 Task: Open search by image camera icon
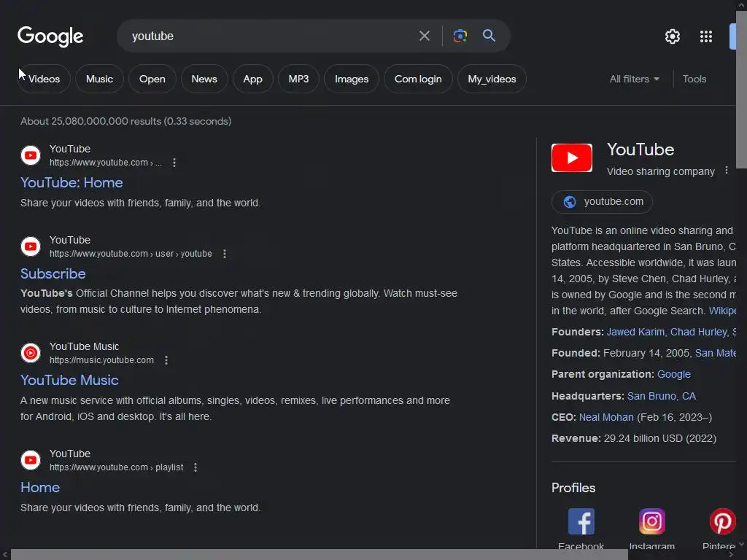coord(460,36)
